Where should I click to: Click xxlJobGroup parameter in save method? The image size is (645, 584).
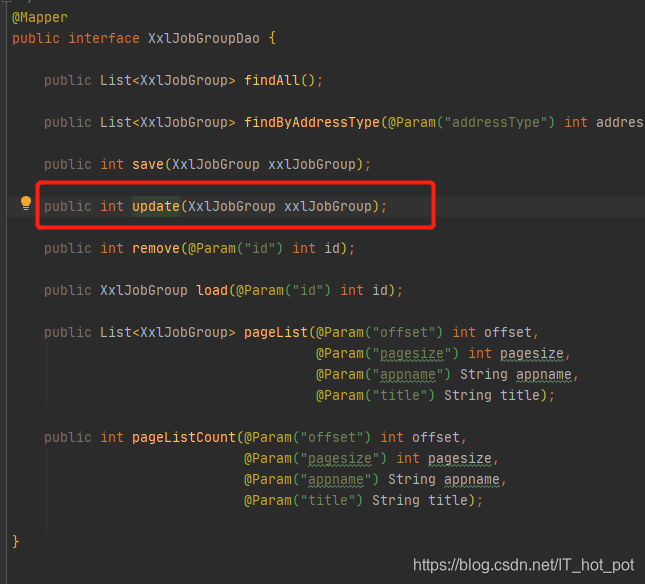point(312,164)
